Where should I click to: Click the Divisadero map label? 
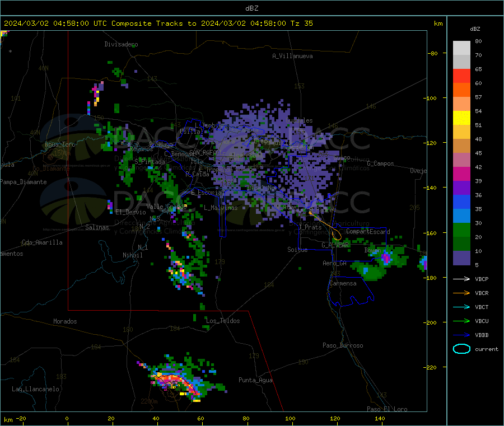[121, 44]
